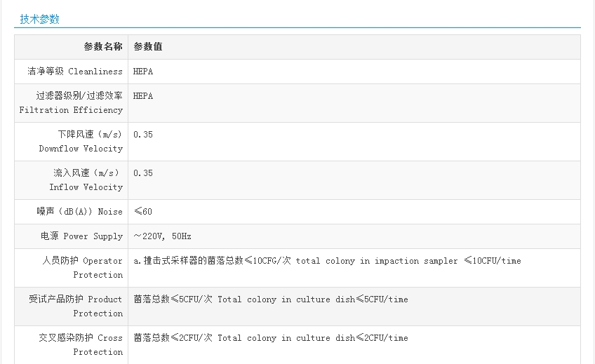Select the 0.35 value for Downflow Velocity
This screenshot has width=595, height=364.
[x=143, y=135]
